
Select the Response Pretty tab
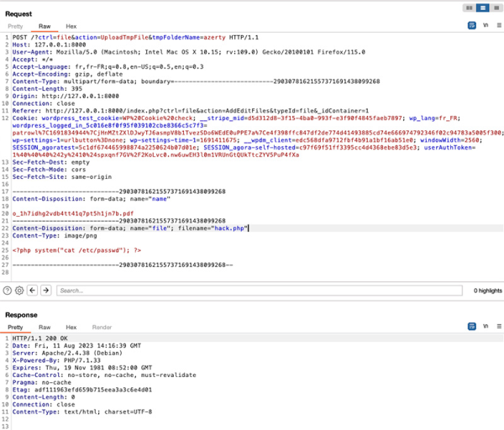15,328
